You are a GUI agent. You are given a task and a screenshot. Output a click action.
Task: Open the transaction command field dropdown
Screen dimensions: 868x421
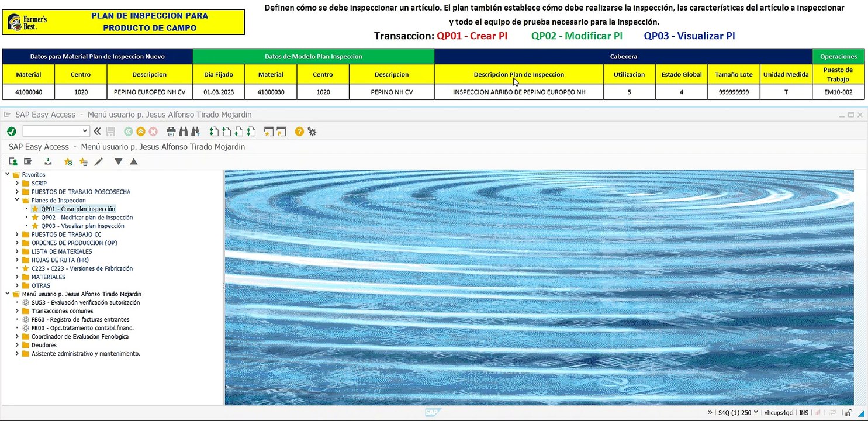(85, 132)
